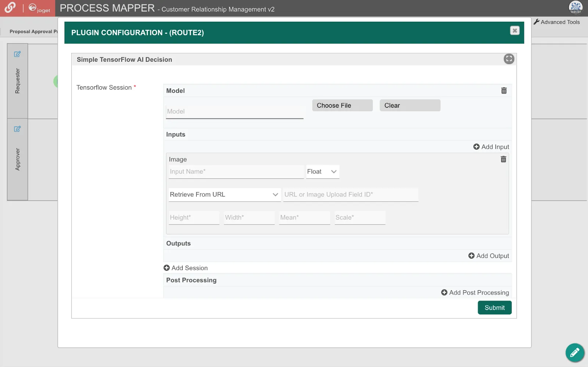Close the plugin configuration dialog

(x=514, y=30)
